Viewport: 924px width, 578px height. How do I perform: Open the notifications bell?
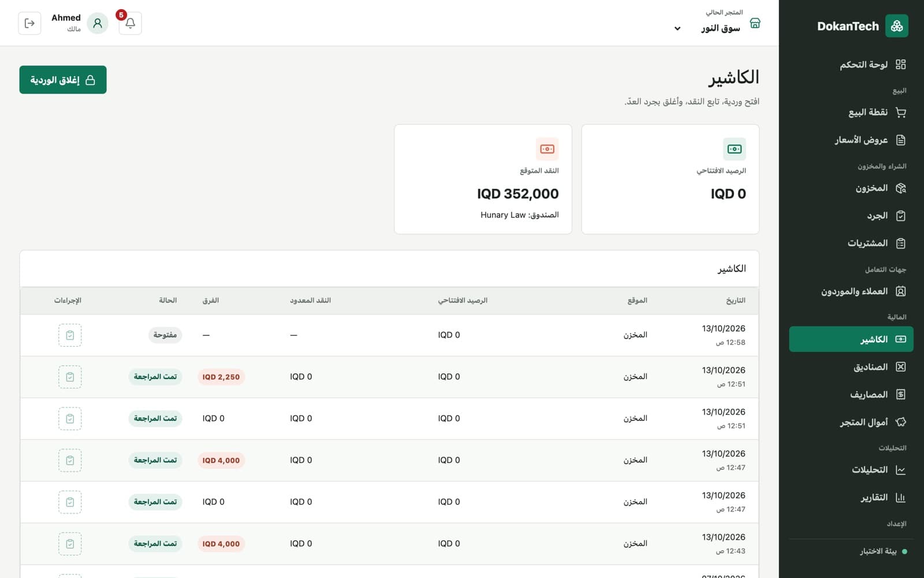click(131, 23)
